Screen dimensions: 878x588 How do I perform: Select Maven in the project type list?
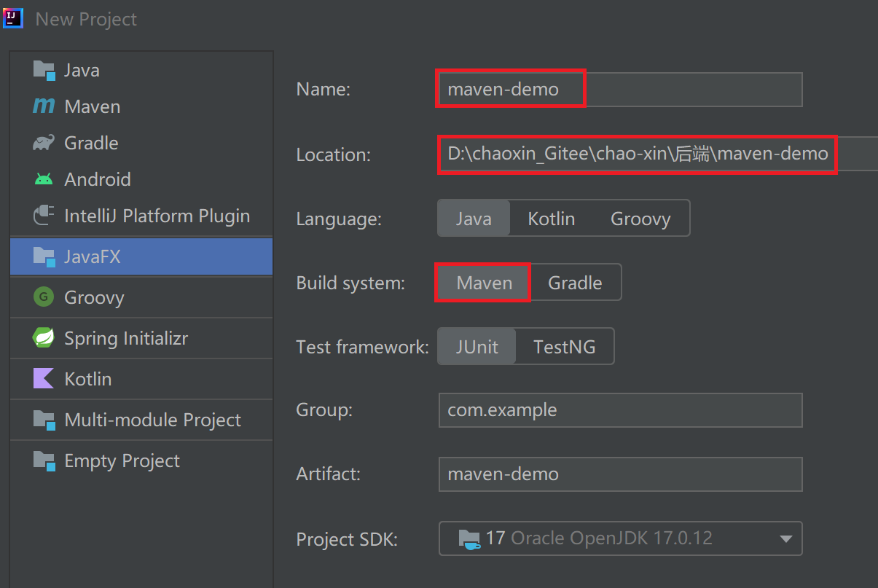pyautogui.click(x=141, y=106)
